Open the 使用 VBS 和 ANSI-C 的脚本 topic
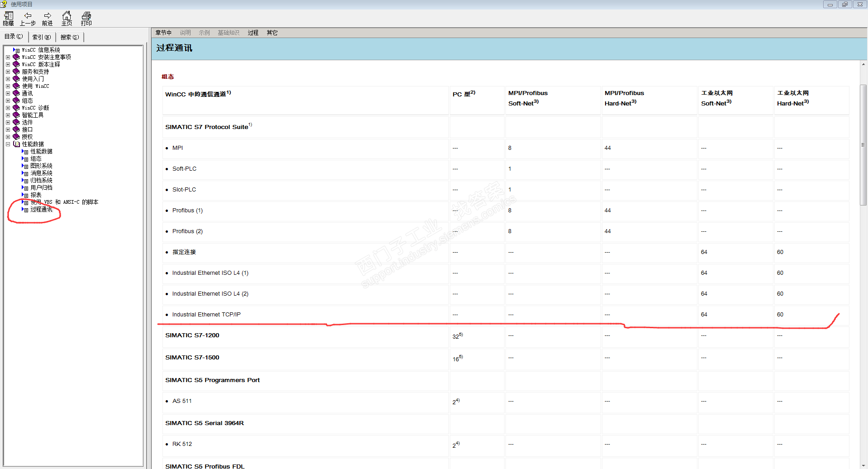Viewport: 868px width, 469px height. click(64, 202)
